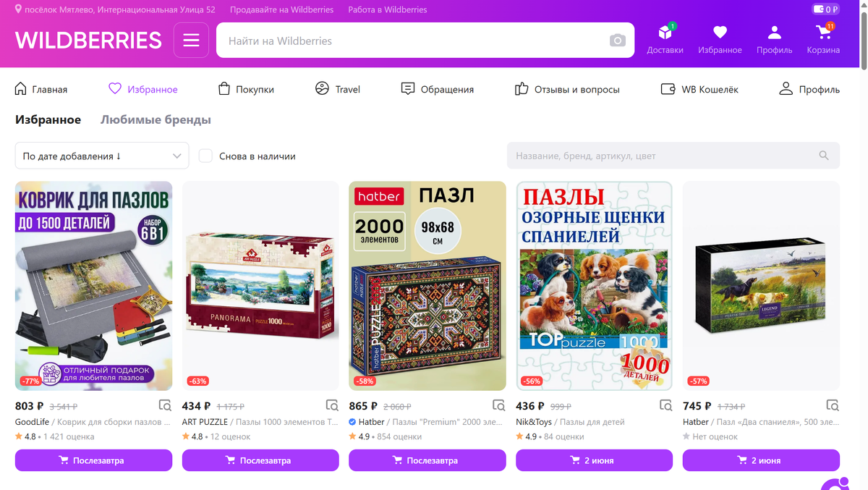Switch to the Любимые бренды tab
This screenshot has height=490, width=868.
(x=156, y=120)
